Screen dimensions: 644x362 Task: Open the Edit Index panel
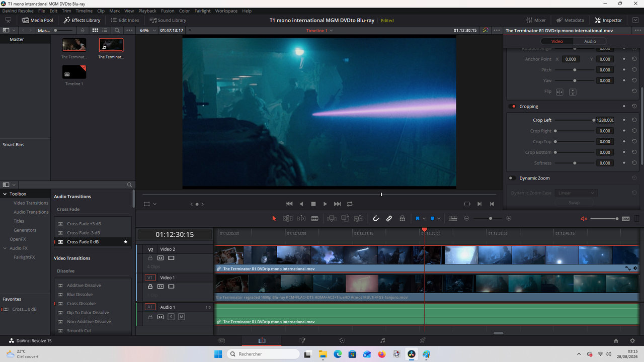pos(124,20)
